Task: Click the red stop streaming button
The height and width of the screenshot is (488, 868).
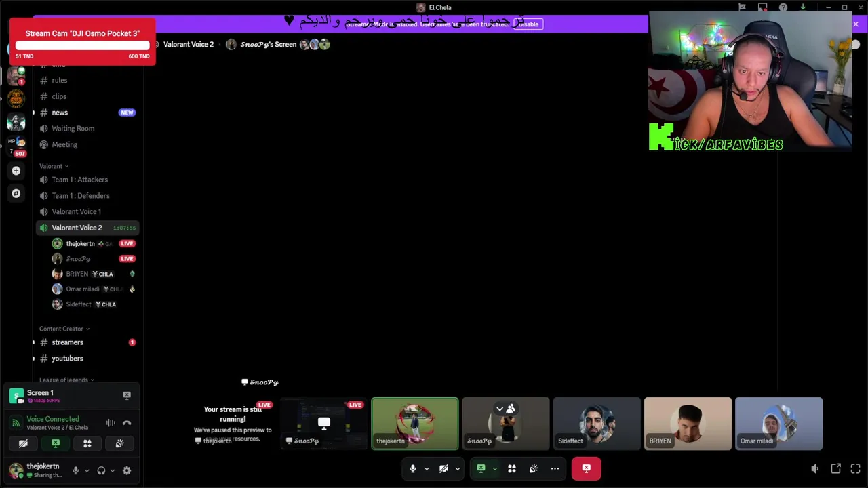Action: (587, 468)
